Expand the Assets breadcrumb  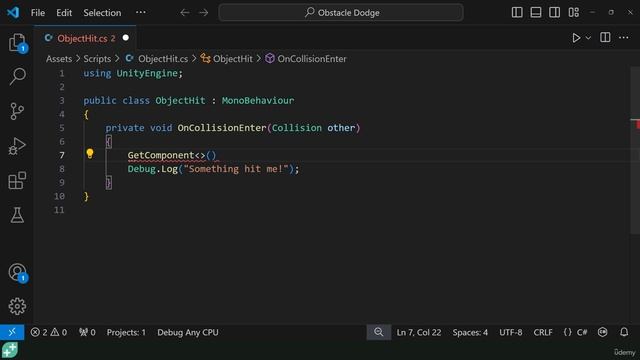(59, 59)
